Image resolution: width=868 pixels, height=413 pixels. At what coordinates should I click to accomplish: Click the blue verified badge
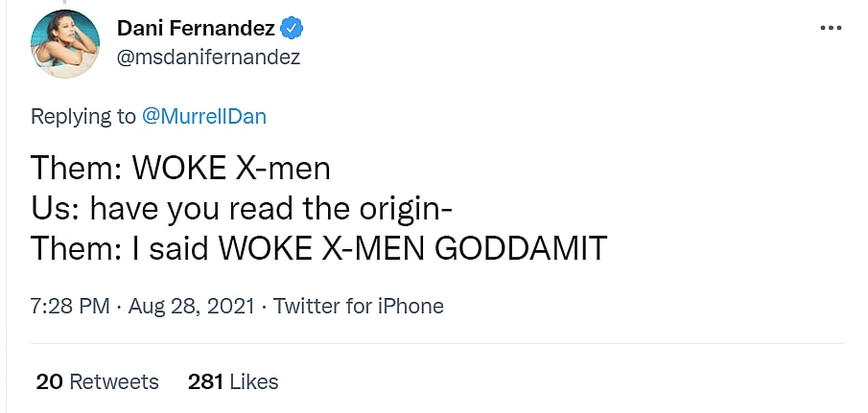[x=294, y=29]
